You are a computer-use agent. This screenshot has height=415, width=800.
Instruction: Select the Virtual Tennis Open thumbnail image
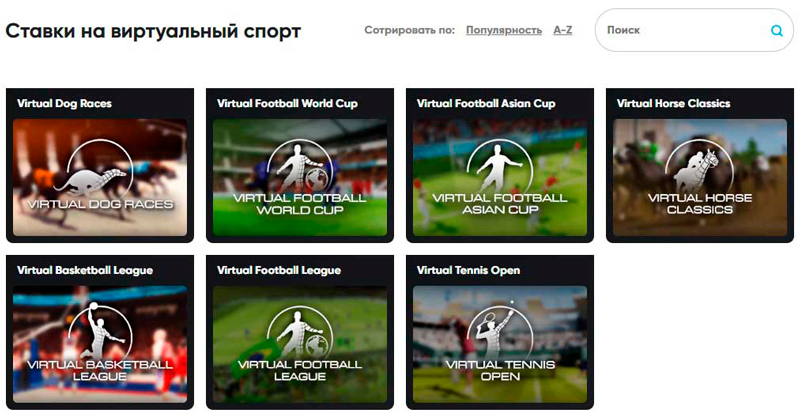click(x=500, y=344)
